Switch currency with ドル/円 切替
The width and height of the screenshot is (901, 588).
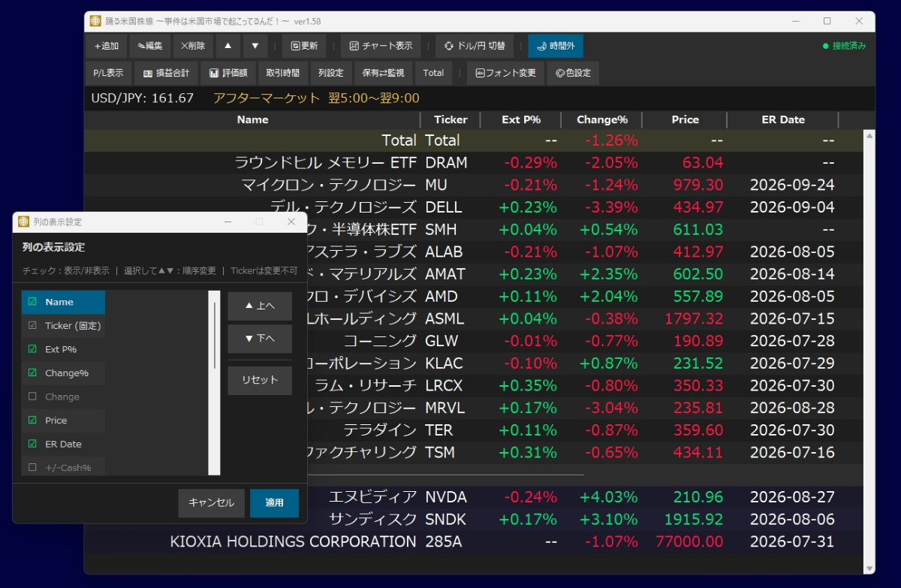[x=475, y=46]
